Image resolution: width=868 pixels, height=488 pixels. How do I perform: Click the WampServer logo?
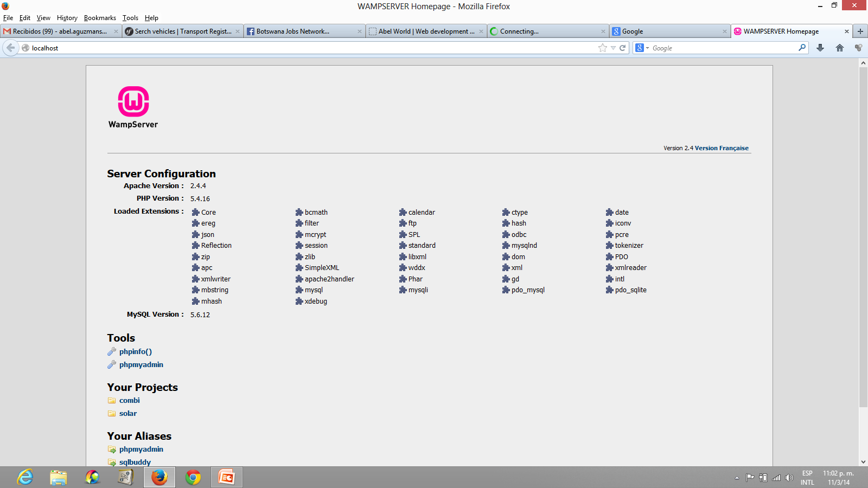point(133,107)
